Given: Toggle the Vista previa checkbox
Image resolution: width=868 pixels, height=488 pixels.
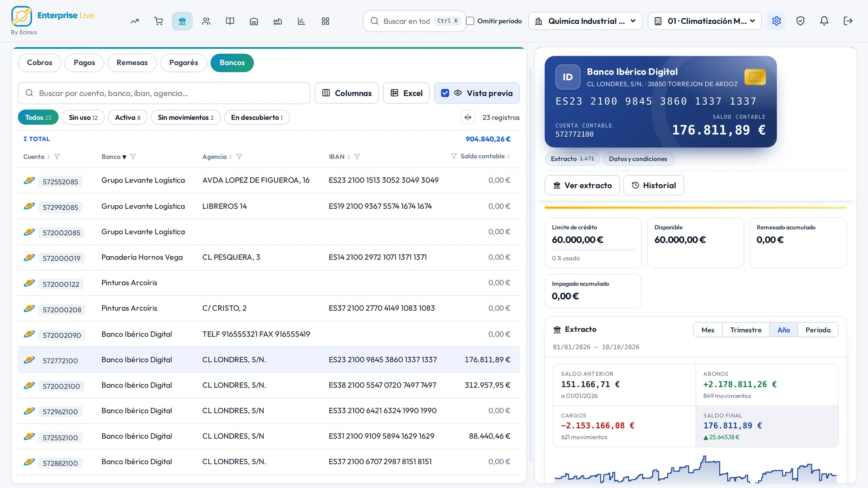Looking at the screenshot, I should tap(445, 93).
